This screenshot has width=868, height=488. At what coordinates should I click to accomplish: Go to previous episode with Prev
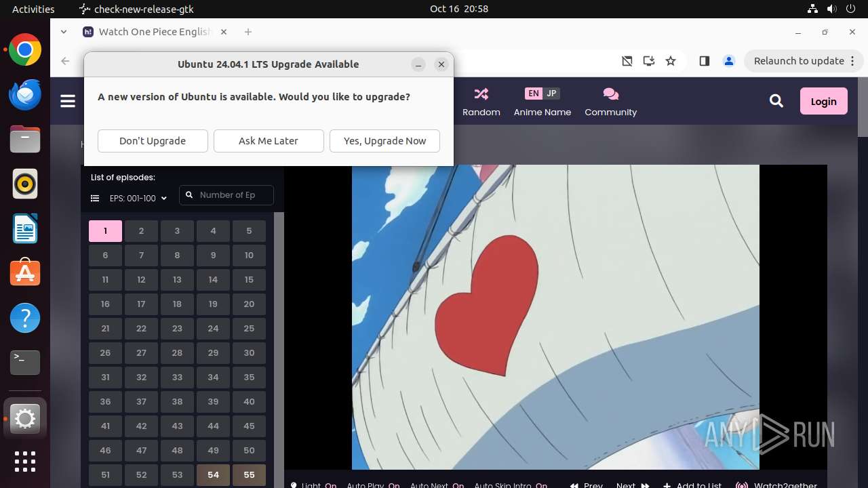pyautogui.click(x=587, y=485)
